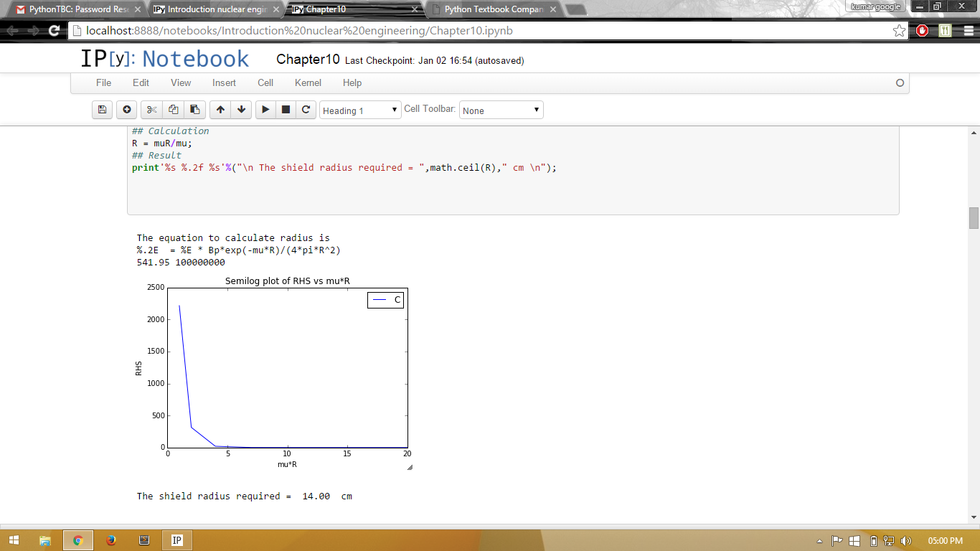
Task: Cut the selected cell with scissors icon
Action: (x=151, y=110)
